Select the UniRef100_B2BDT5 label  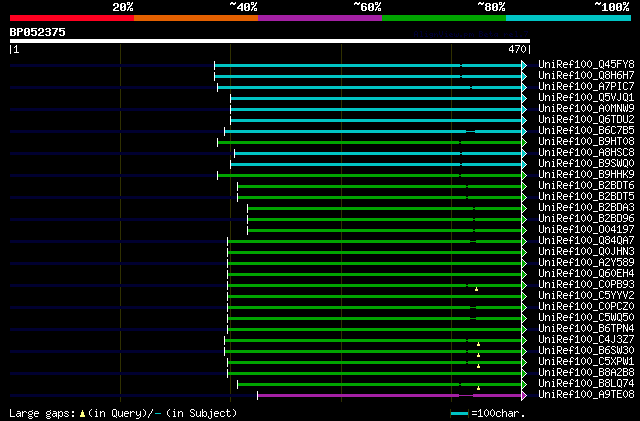click(x=586, y=197)
